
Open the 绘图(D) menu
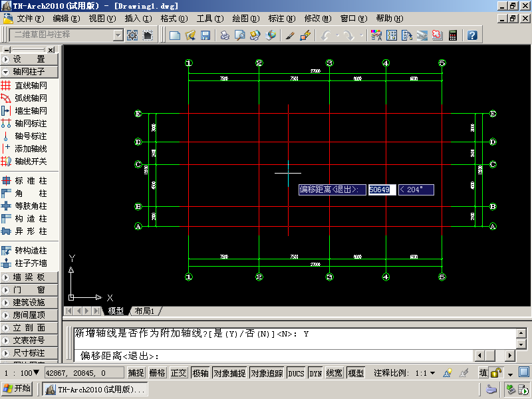click(246, 19)
